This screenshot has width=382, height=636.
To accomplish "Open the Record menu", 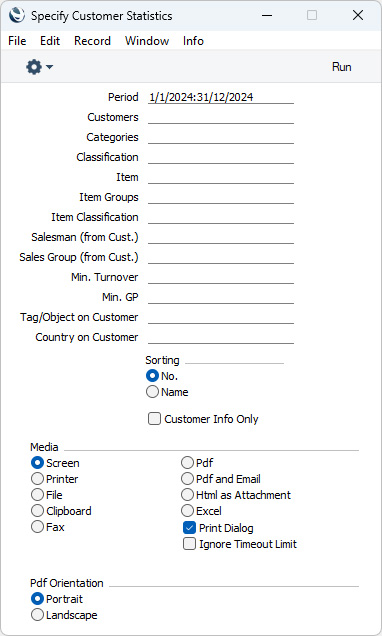I will click(x=92, y=41).
